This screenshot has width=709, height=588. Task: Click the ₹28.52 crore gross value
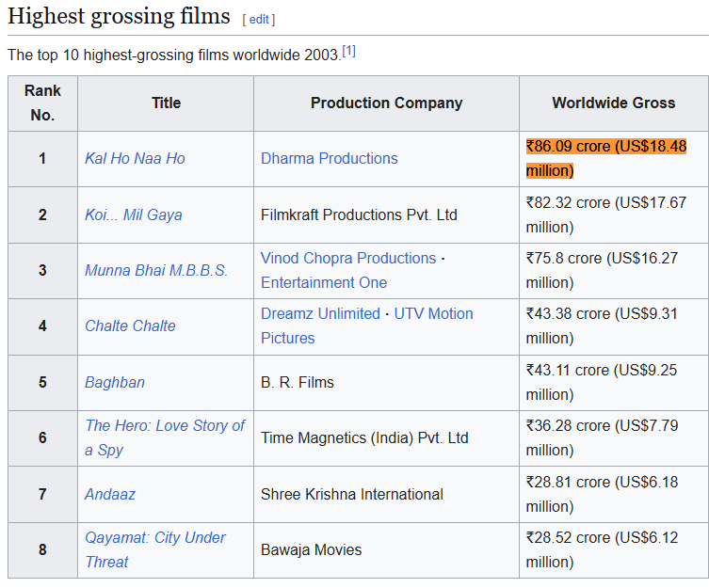602,549
